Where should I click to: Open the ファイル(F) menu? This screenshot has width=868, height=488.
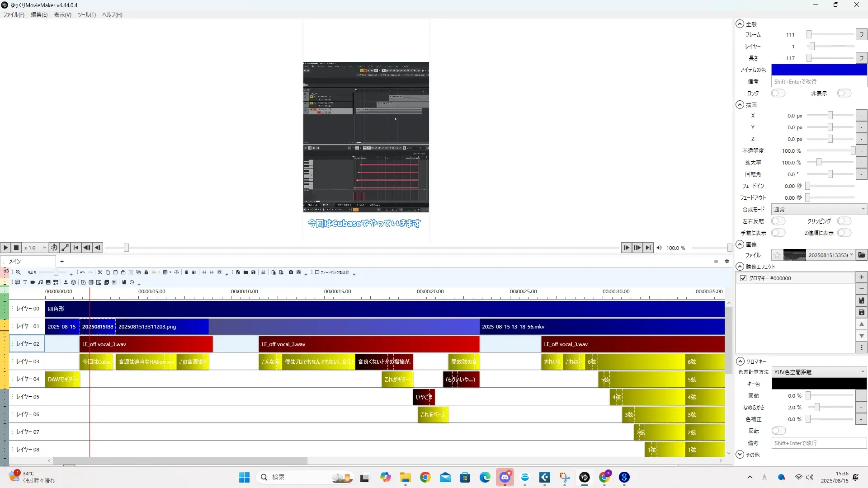point(14,15)
